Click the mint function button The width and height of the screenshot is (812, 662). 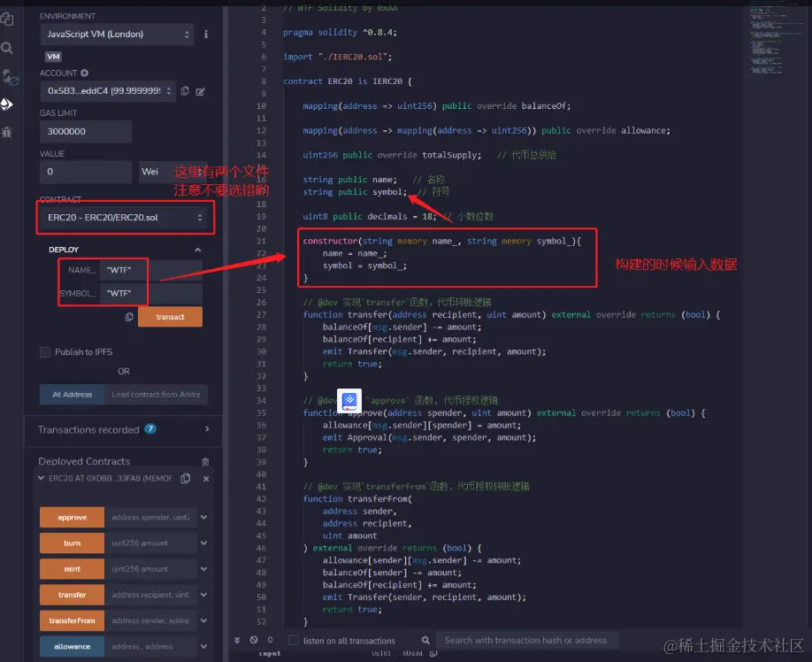(72, 569)
